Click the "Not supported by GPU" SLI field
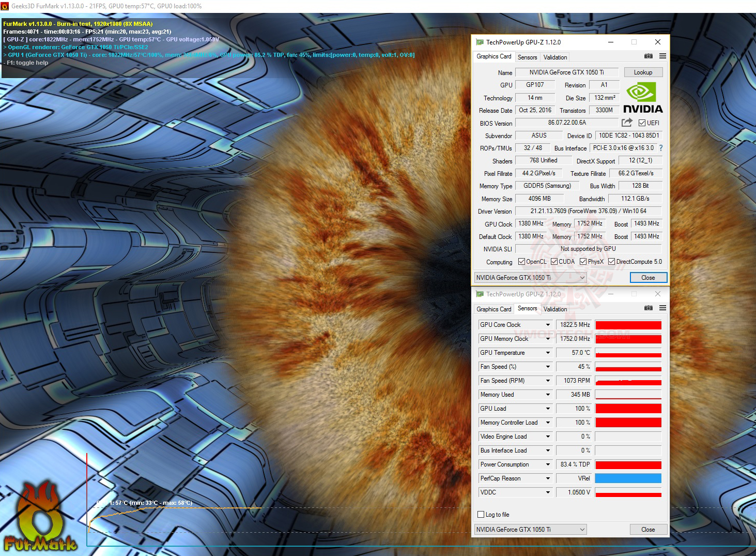Screen dimensions: 756x556 [589, 249]
